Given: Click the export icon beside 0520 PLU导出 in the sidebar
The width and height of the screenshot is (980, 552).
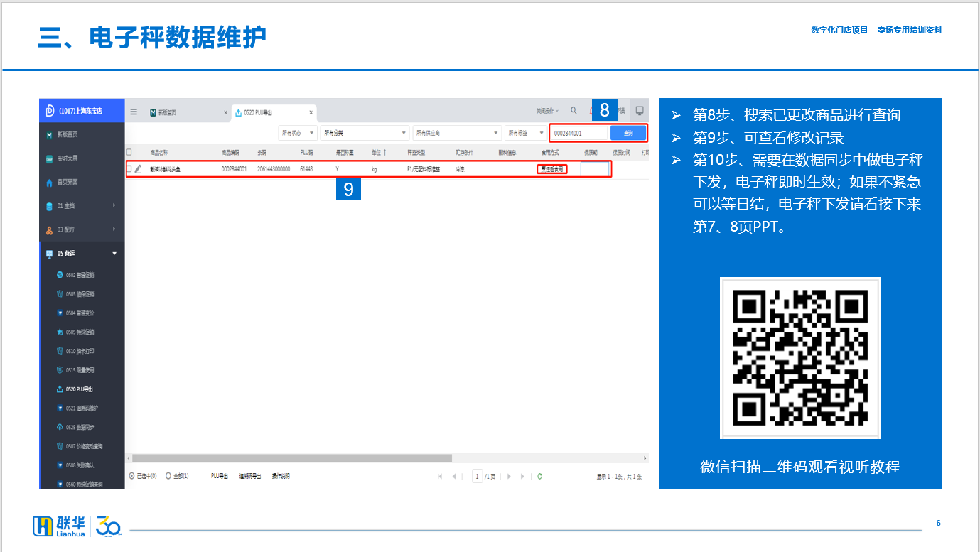Looking at the screenshot, I should click(x=60, y=389).
